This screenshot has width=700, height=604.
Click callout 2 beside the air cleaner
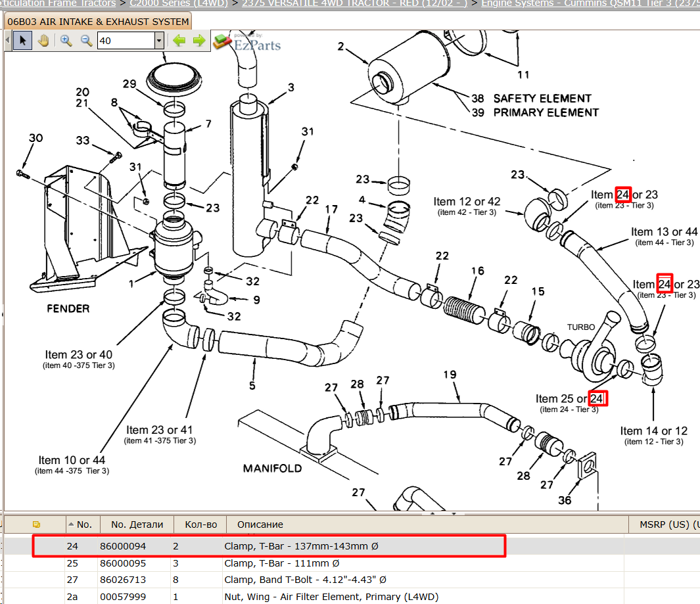340,47
